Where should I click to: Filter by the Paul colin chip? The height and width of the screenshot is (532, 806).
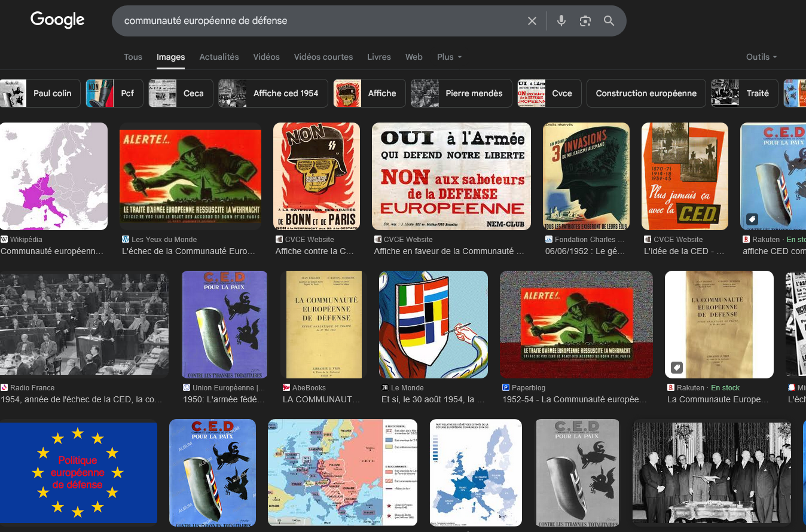pos(39,93)
